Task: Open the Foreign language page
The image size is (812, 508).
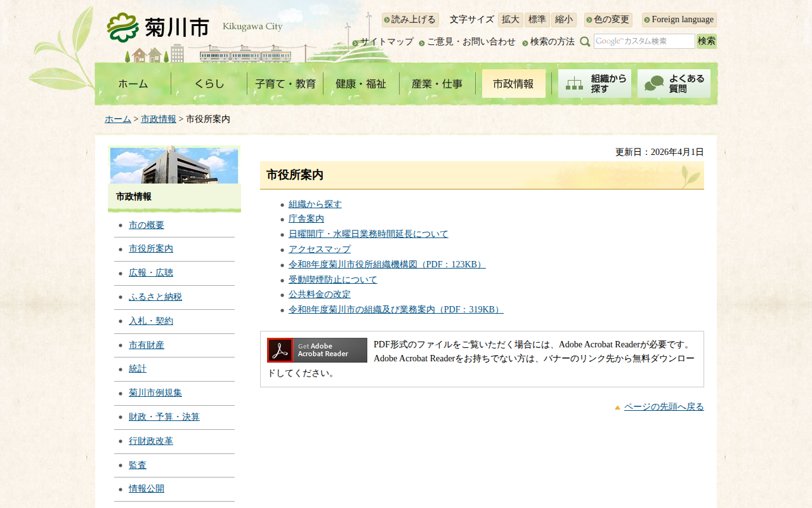Action: tap(679, 20)
